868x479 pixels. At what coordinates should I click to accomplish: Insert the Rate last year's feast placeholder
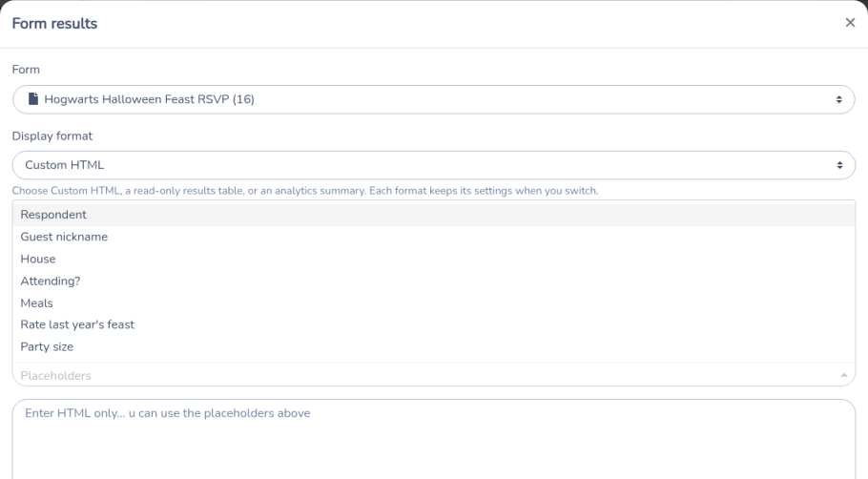433,325
